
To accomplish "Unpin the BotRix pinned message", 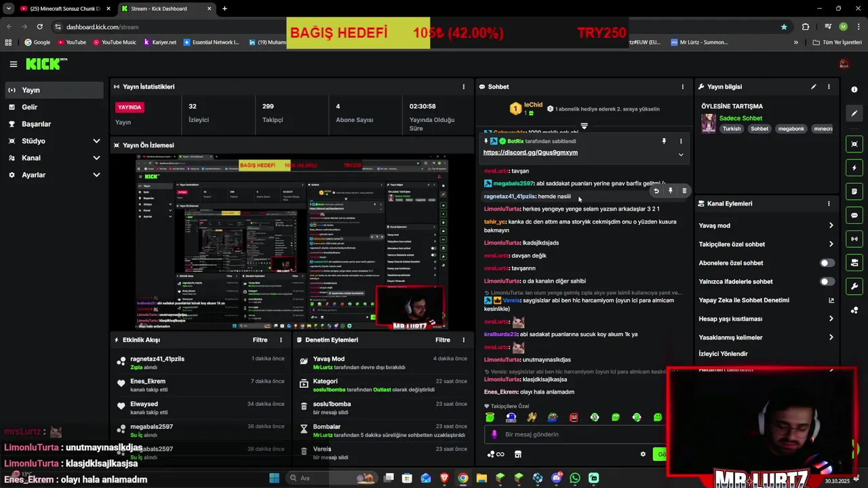I will [664, 141].
